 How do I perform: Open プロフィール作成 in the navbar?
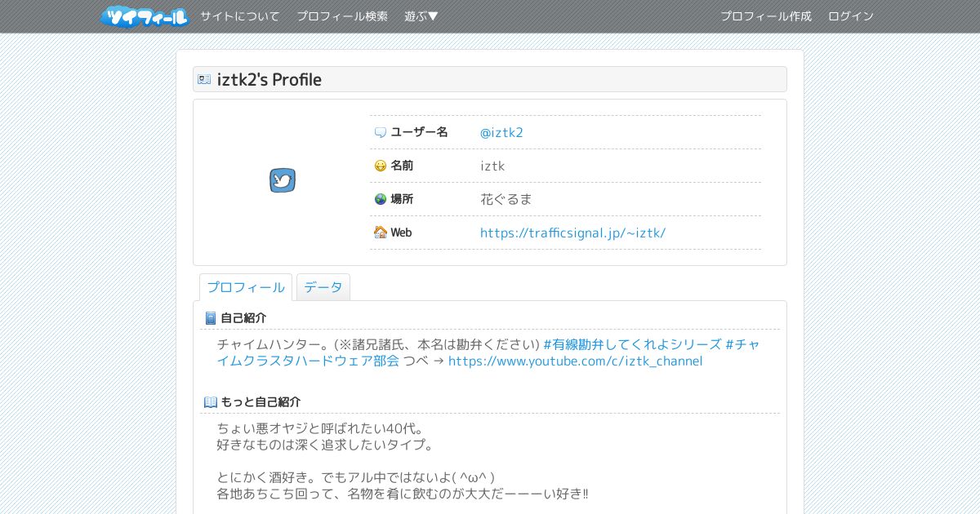point(766,16)
